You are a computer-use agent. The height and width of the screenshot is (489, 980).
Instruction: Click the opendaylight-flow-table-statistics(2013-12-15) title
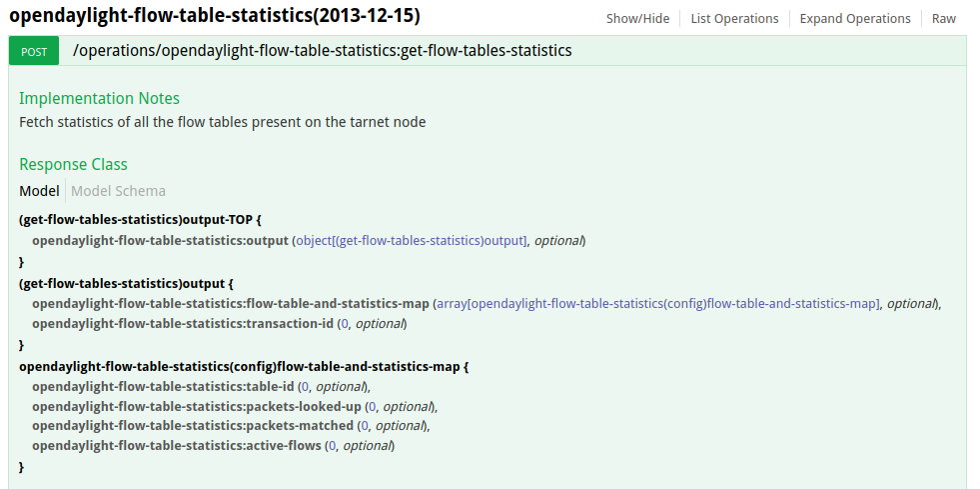[x=215, y=16]
